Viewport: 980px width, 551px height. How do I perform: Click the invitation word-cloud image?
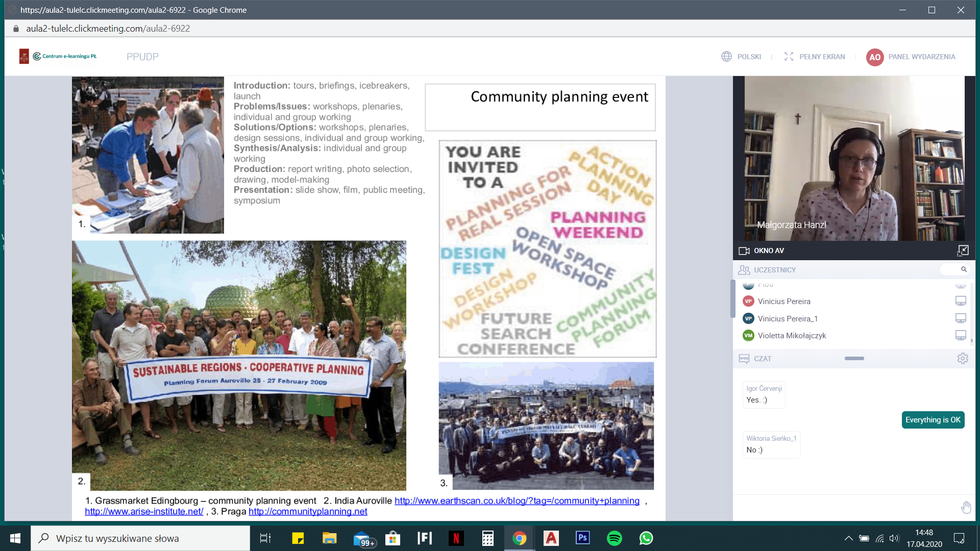(548, 249)
